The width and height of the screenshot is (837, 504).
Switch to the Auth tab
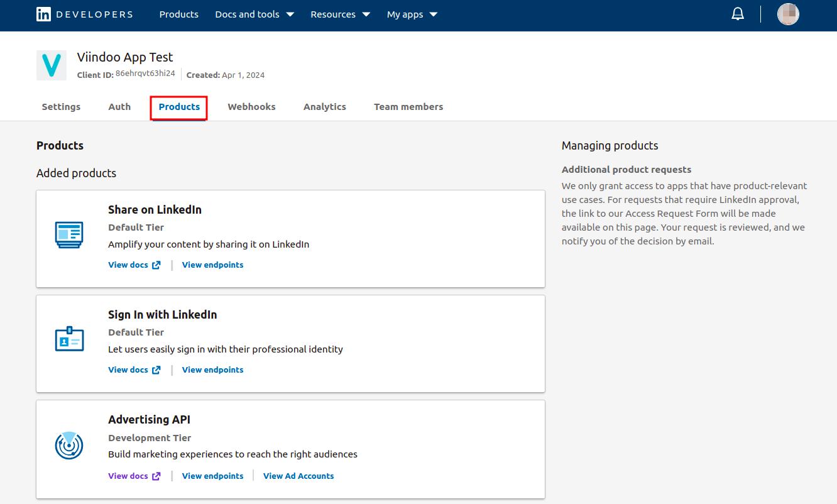click(119, 107)
